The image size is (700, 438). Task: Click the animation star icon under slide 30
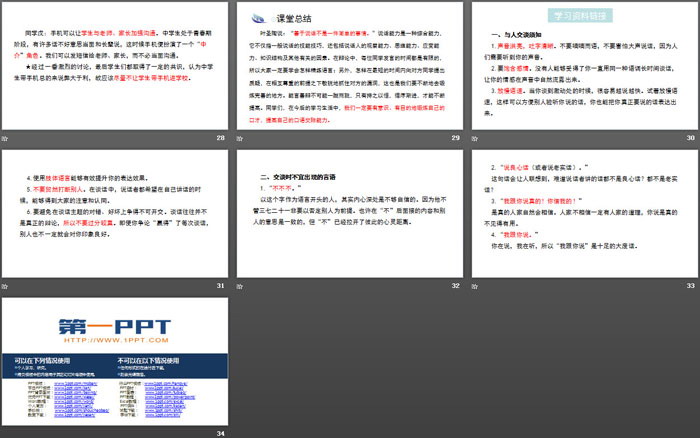[474, 137]
